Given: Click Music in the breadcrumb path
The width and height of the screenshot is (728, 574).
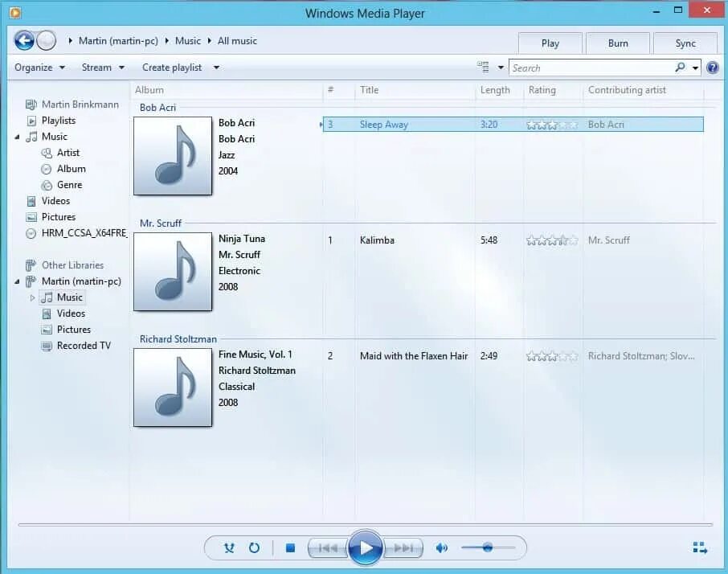Looking at the screenshot, I should [188, 41].
